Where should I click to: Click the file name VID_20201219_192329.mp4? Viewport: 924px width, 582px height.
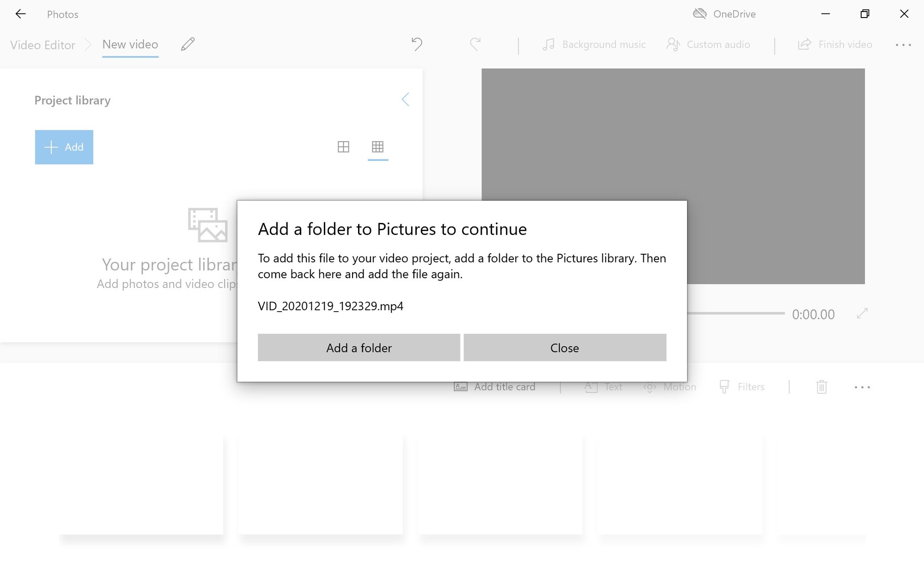click(330, 306)
